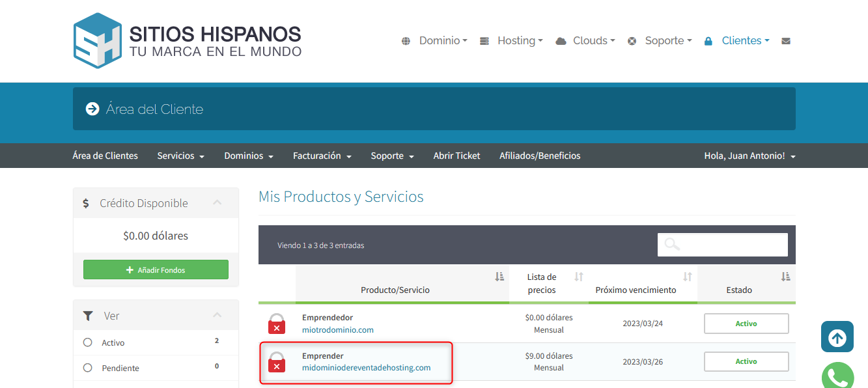
Task: Go to Abrir Ticket menu item
Action: click(456, 156)
